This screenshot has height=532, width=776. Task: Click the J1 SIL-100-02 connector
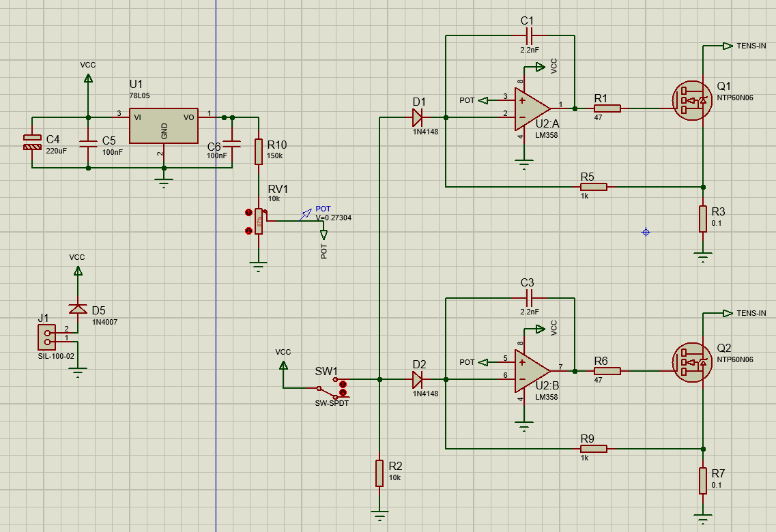(47, 337)
